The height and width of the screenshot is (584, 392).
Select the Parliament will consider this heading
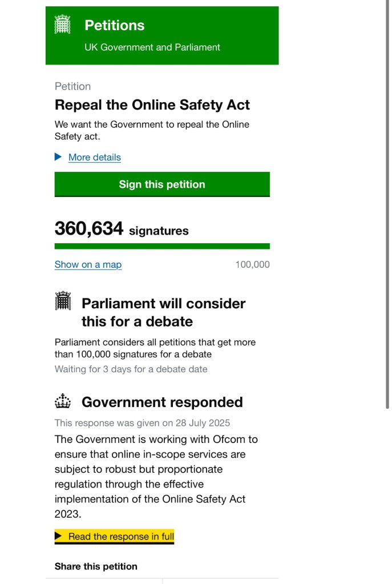pyautogui.click(x=163, y=312)
